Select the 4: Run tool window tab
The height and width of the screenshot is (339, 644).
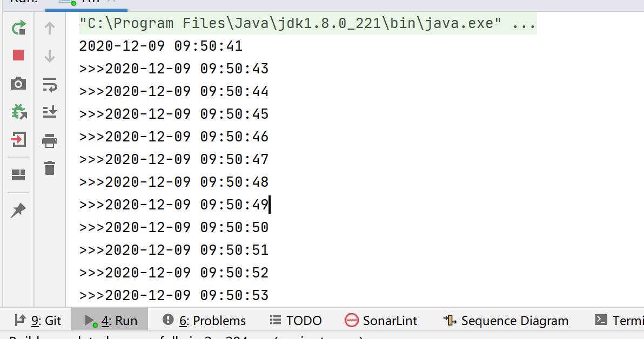point(112,321)
